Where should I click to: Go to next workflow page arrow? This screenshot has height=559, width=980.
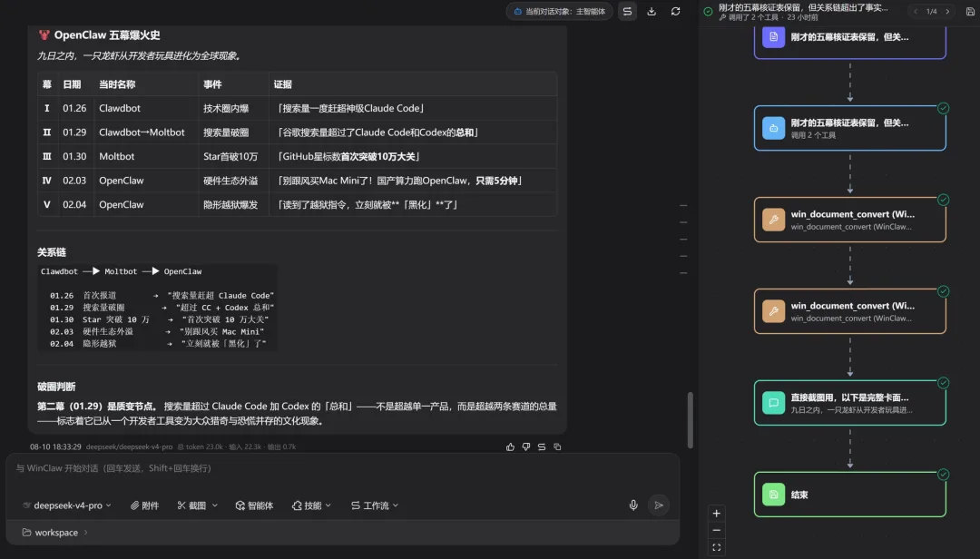click(947, 11)
